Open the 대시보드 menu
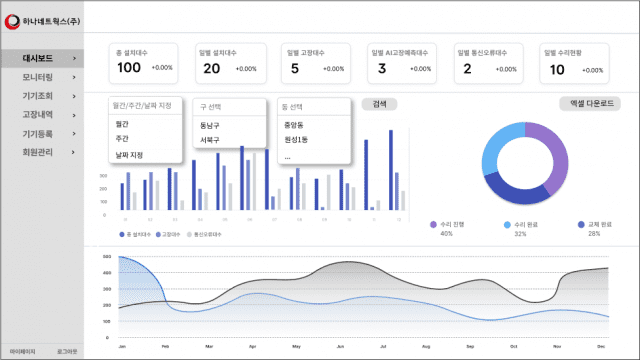Viewport: 640px width, 360px height. [x=42, y=58]
